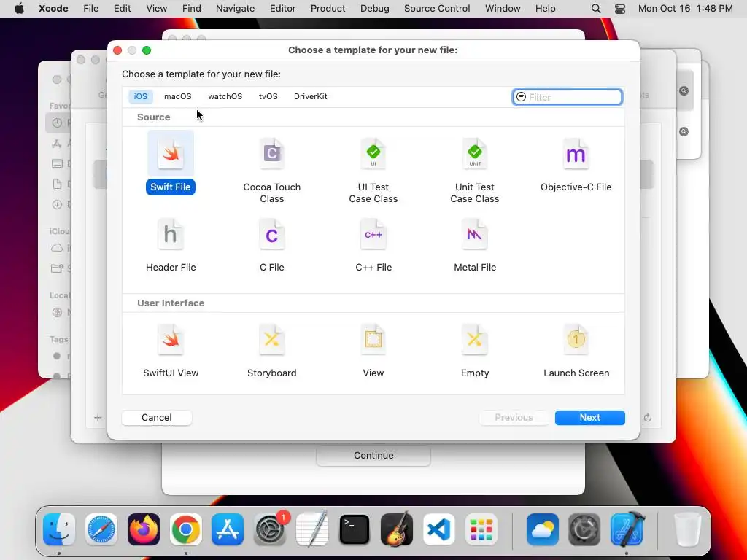Choose the Cocoa Touch Class template
The height and width of the screenshot is (560, 747).
[x=271, y=170]
